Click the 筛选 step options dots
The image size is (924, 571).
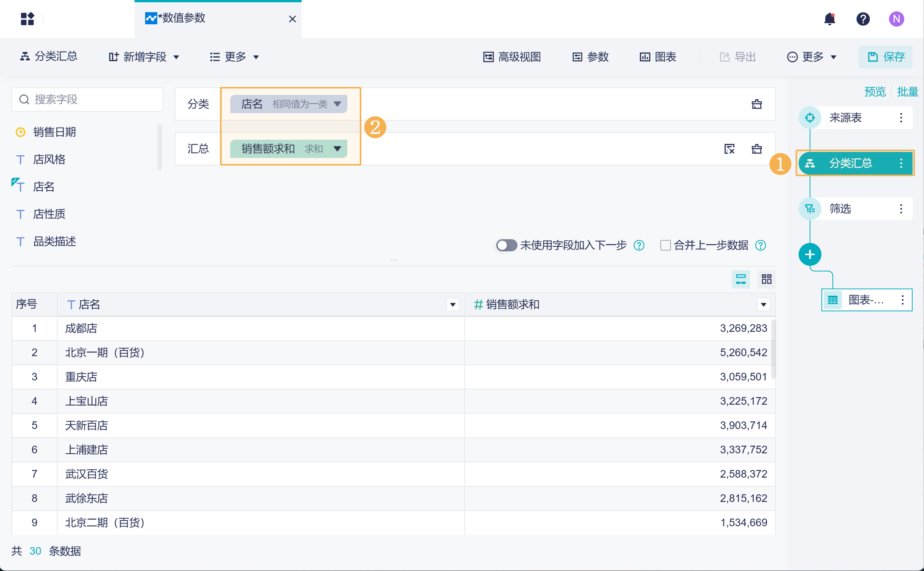tap(901, 209)
